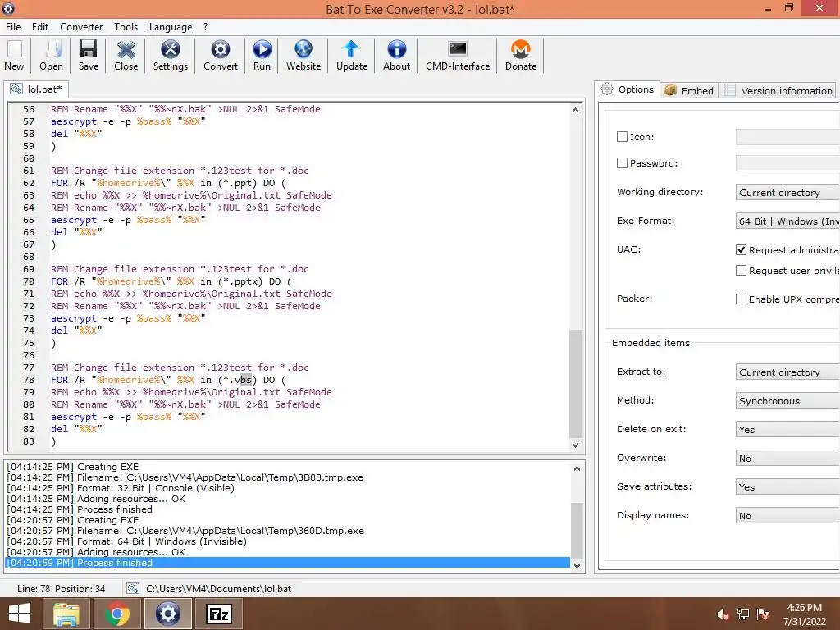Click editor scrollbar down arrow
This screenshot has width=840, height=630.
point(575,445)
